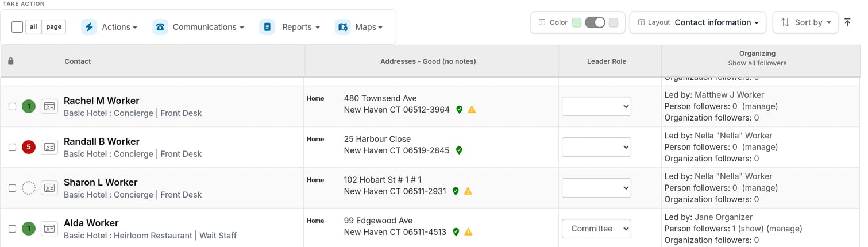Image resolution: width=868 pixels, height=247 pixels.
Task: Click 'Led by: Jane Organizer' text
Action: point(708,217)
